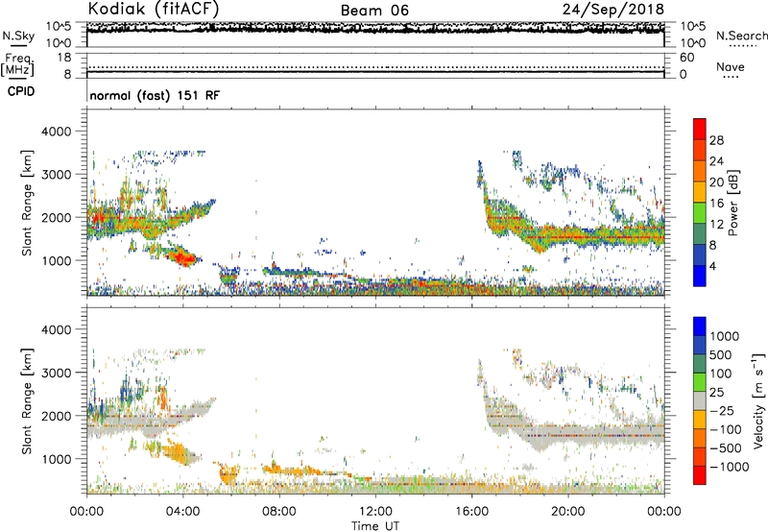This screenshot has height=532, width=768.
Task: Click "3000" on the power panel range axis
Action: click(57, 175)
